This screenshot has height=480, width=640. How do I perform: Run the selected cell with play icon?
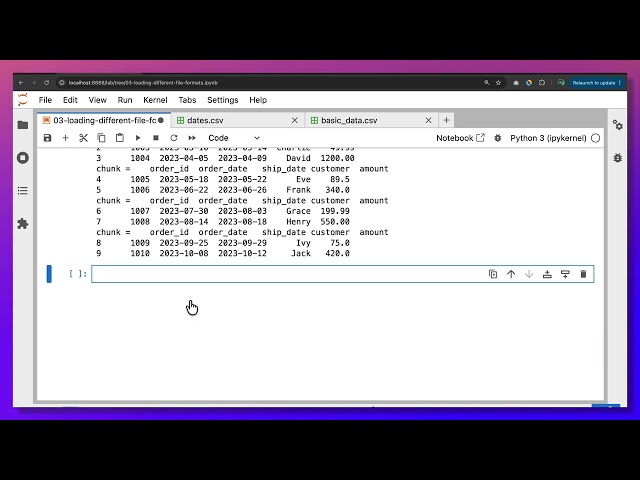click(x=138, y=138)
